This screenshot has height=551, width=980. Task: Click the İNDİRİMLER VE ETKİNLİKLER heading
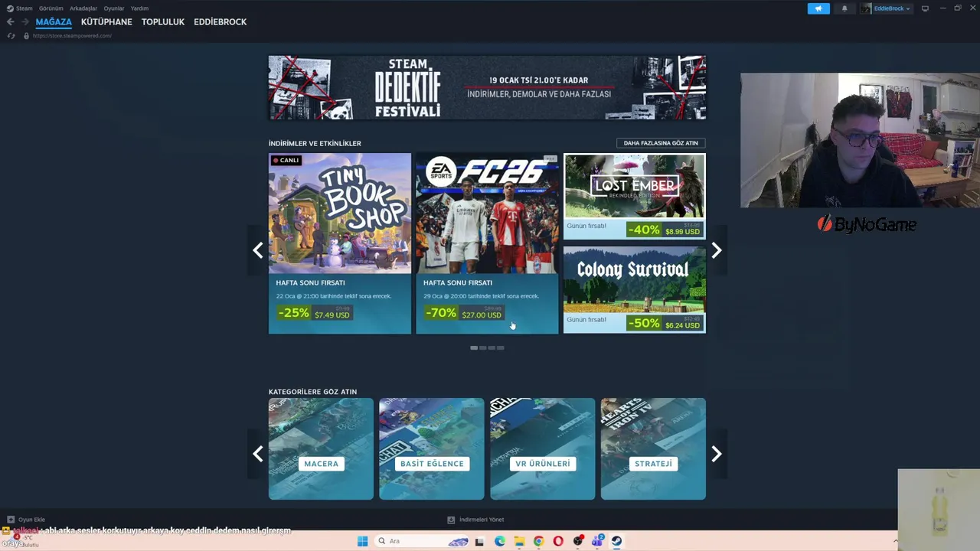pyautogui.click(x=315, y=143)
